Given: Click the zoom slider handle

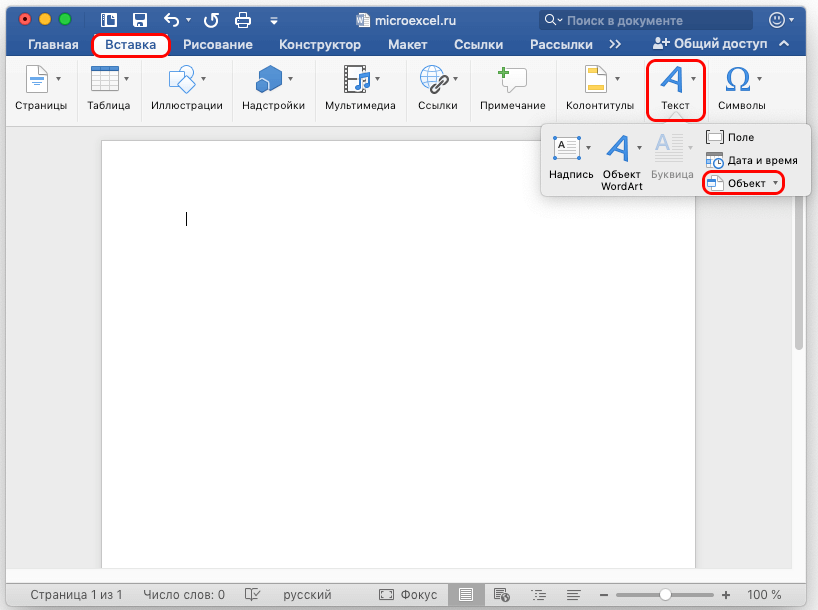Looking at the screenshot, I should 665,595.
